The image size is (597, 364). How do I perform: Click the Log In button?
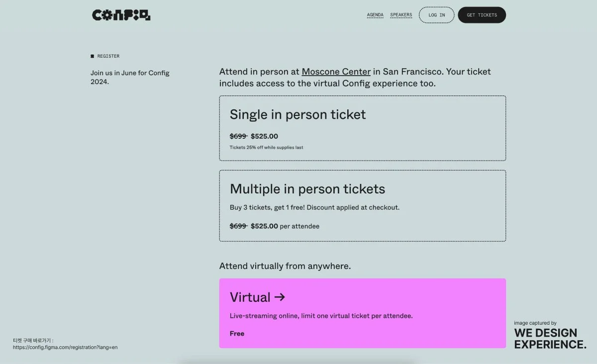(x=437, y=15)
